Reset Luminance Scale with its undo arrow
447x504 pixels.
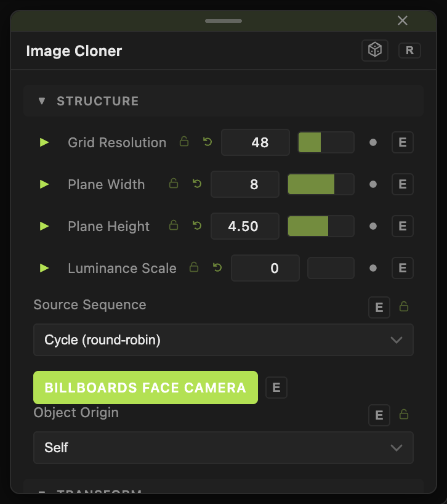217,267
